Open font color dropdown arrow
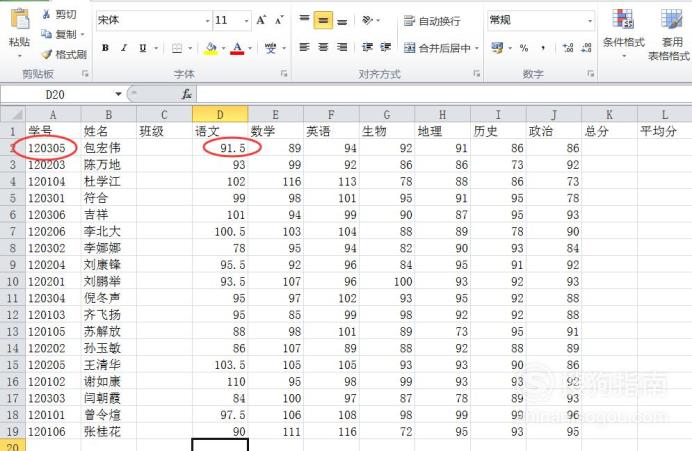 250,48
